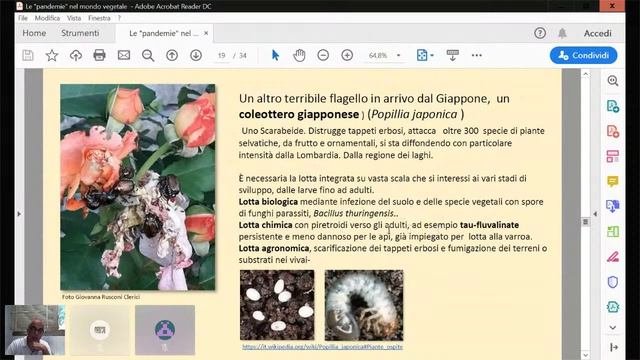Image resolution: width=640 pixels, height=360 pixels.
Task: Click the bold text "coleottero giapponese"
Action: (299, 114)
